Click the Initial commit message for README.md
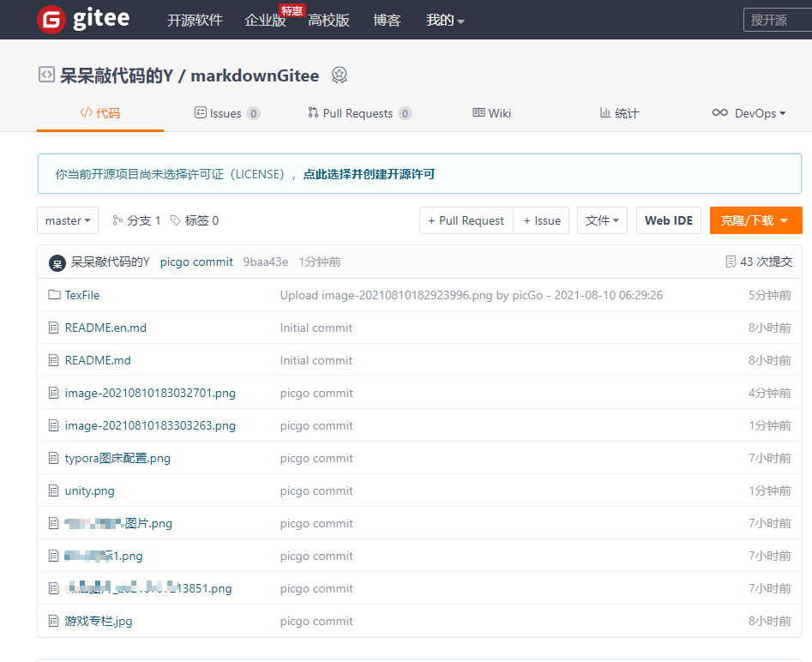Screen dimensions: 812x662 tap(316, 360)
